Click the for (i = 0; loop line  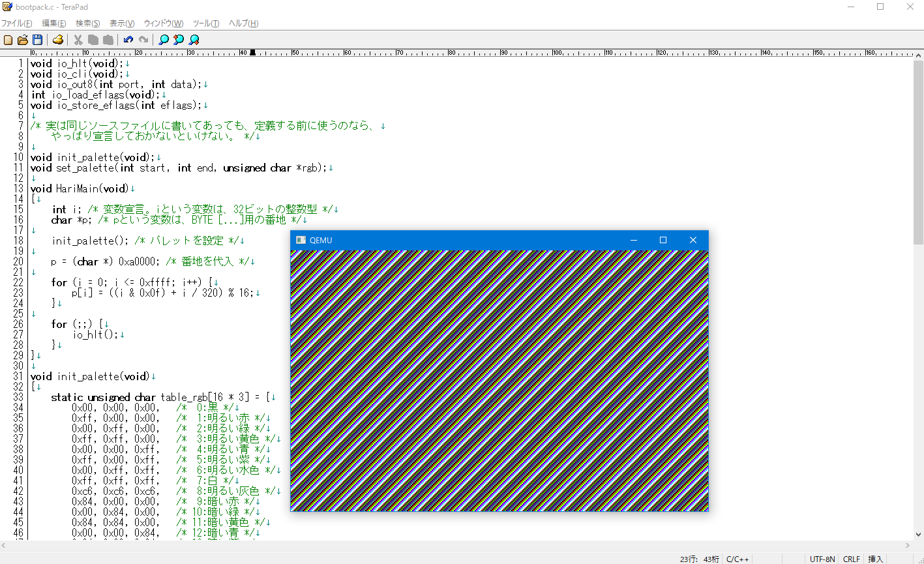click(x=132, y=282)
